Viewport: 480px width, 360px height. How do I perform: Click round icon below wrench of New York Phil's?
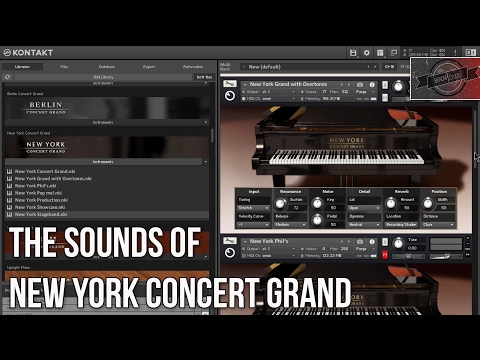(230, 253)
